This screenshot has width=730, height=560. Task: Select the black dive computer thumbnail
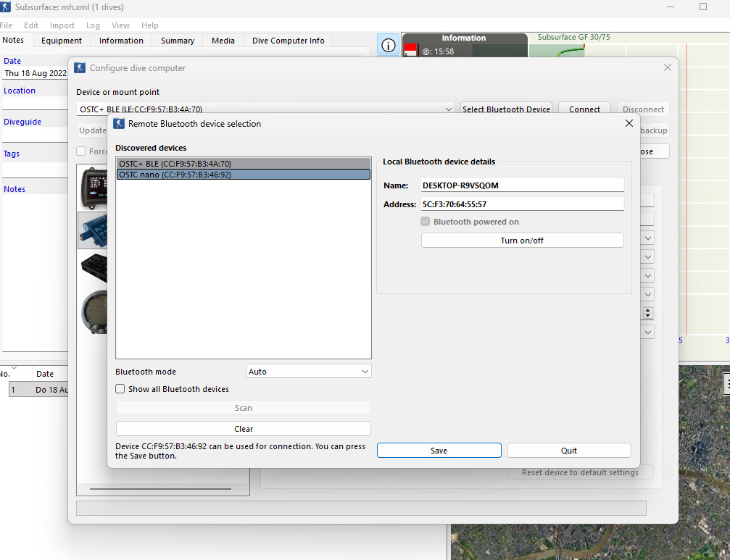coord(93,268)
